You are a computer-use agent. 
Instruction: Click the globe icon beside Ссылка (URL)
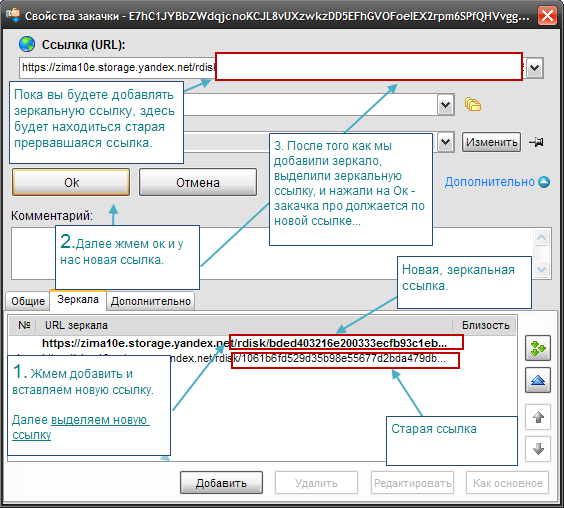pyautogui.click(x=27, y=44)
